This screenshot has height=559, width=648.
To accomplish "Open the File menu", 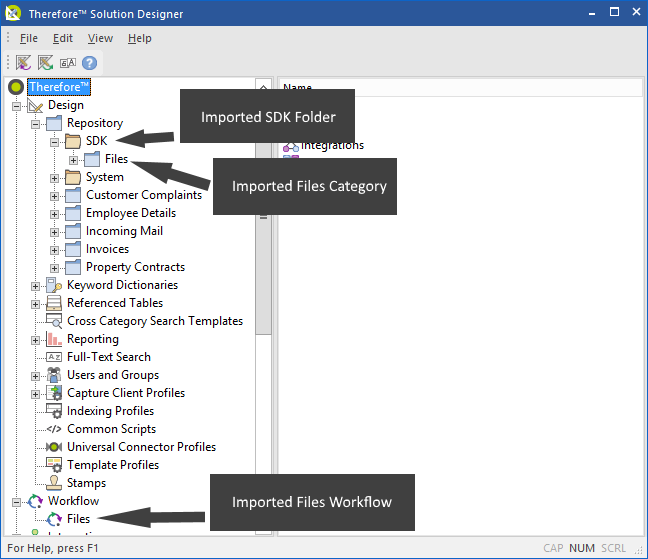I will pyautogui.click(x=28, y=38).
